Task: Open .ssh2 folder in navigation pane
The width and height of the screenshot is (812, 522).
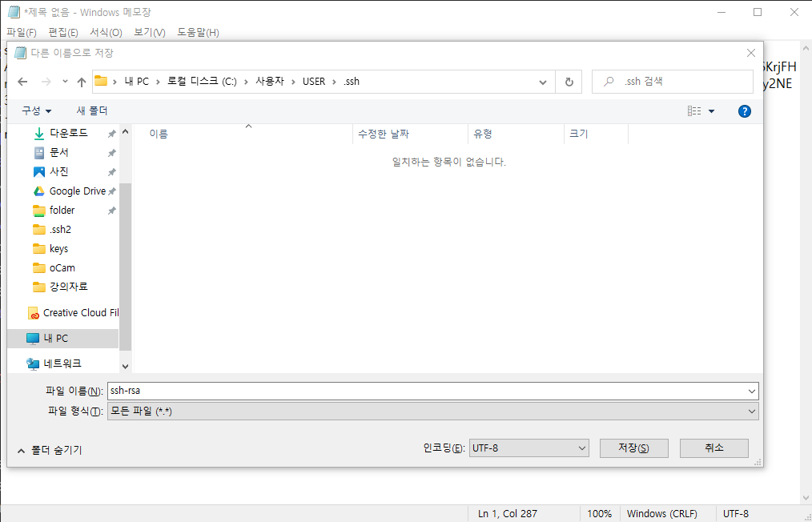Action: pos(60,230)
